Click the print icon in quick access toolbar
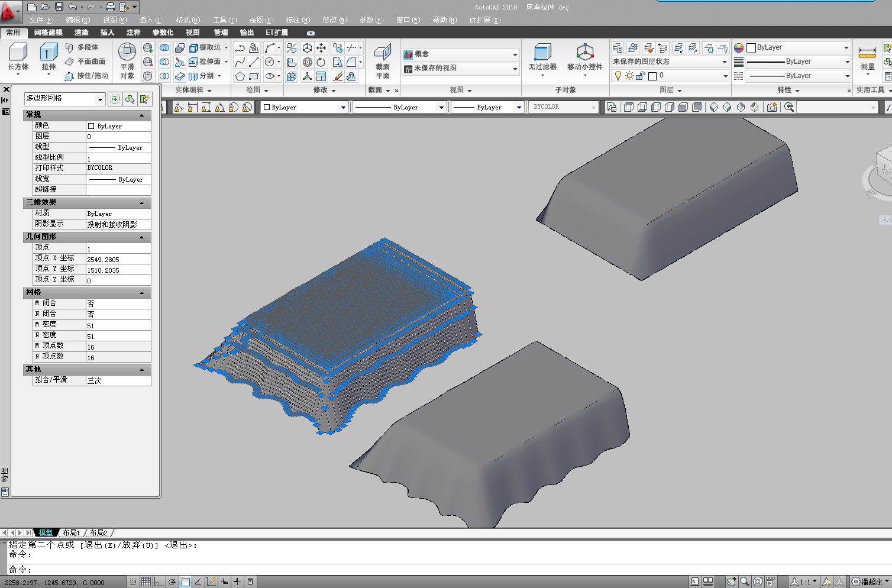Viewport: 892px width, 588px height. (110, 7)
